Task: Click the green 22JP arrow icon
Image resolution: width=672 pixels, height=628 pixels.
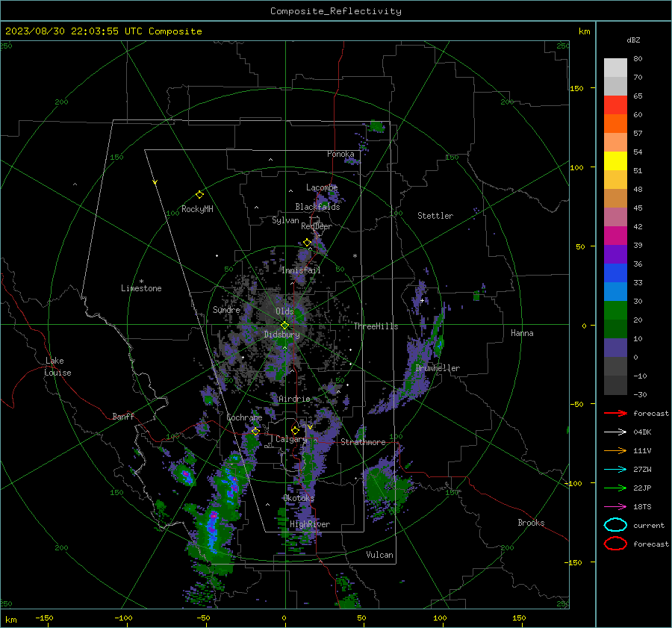Action: point(615,488)
